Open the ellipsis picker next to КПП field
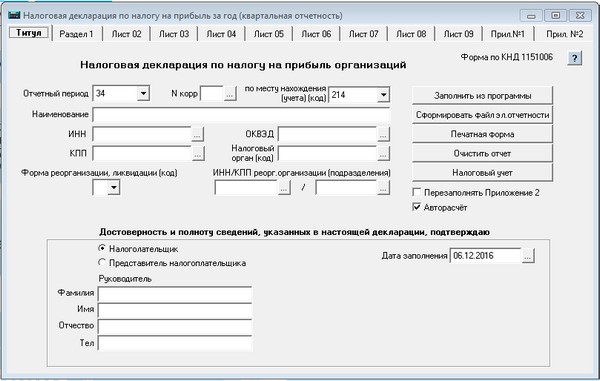The image size is (600, 381). [197, 154]
